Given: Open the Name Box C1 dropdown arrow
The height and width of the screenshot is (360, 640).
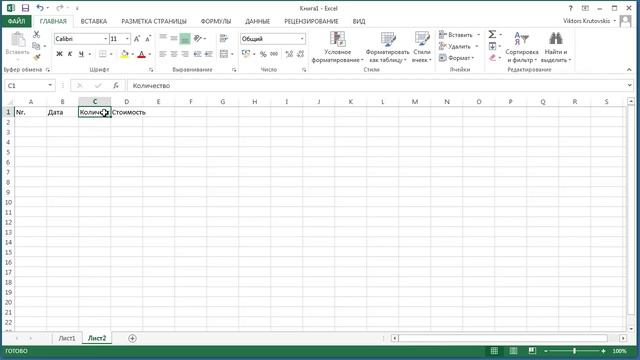Looking at the screenshot, I should (x=50, y=85).
